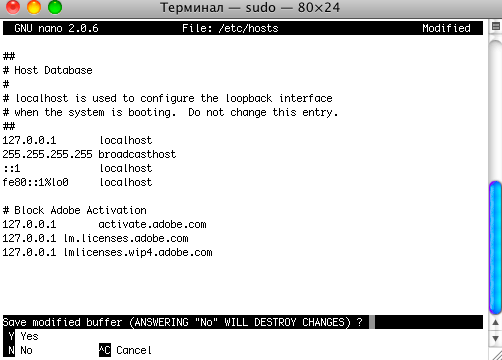Click the window title "Терминал — sudo — 80×24"
502x360 pixels.
(x=250, y=7)
